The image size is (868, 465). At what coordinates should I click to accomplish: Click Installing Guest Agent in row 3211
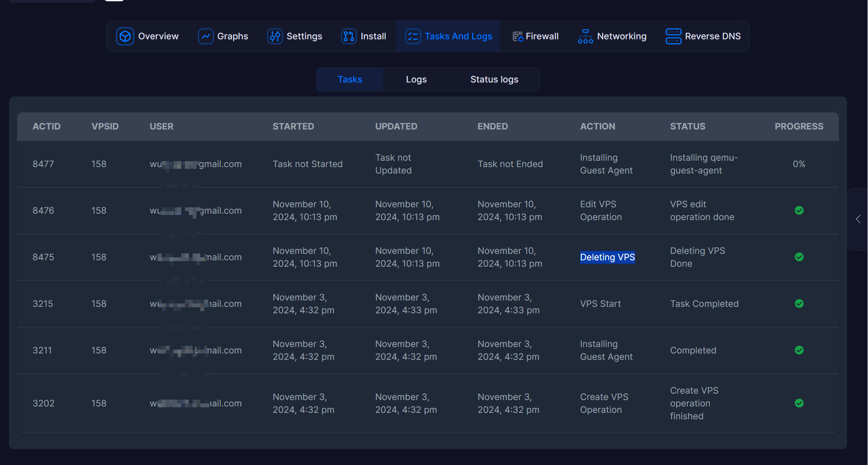click(606, 350)
